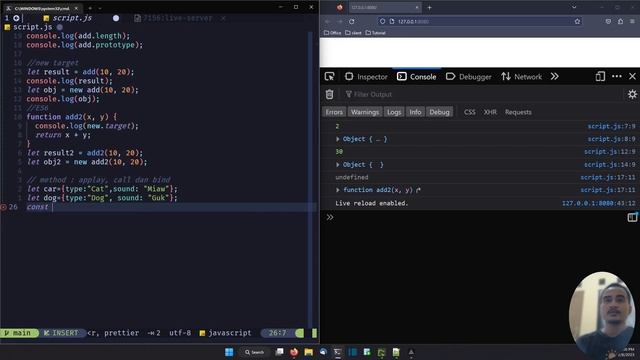Open source link script.js:8:9
This screenshot has width=640, height=360.
coord(611,139)
